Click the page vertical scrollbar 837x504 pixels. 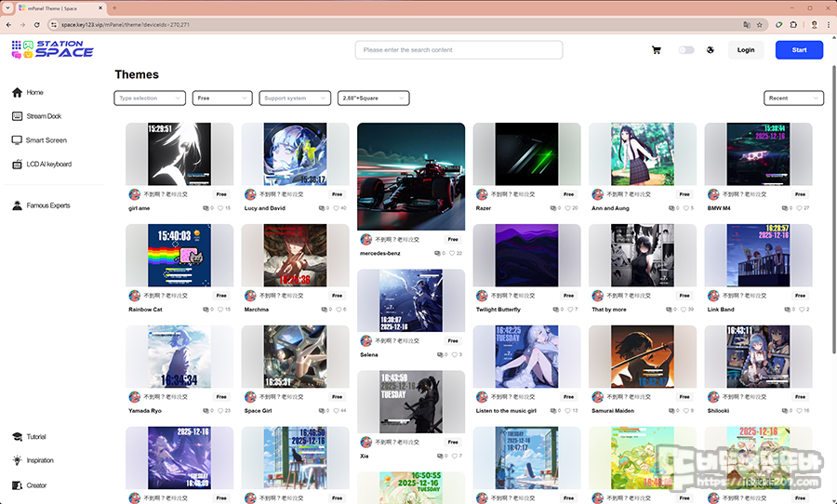pyautogui.click(x=834, y=208)
